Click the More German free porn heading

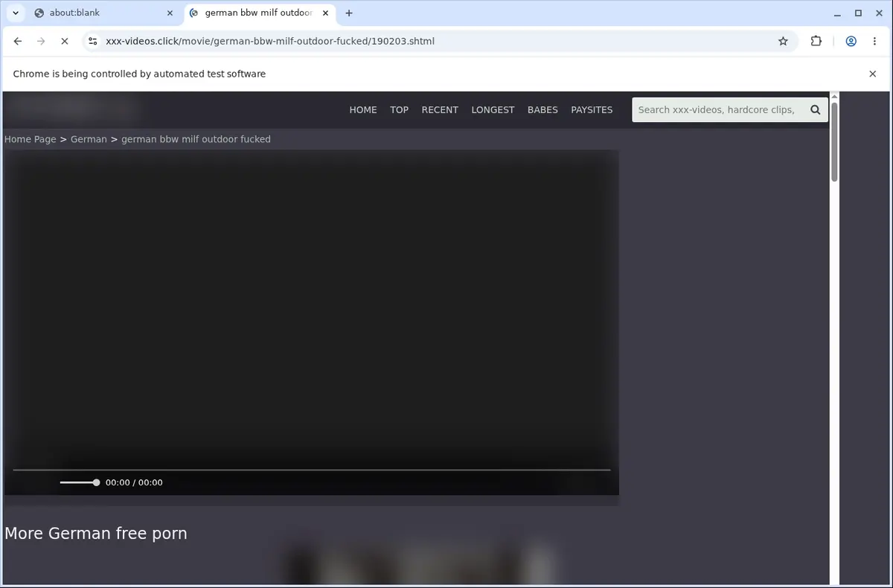[96, 534]
